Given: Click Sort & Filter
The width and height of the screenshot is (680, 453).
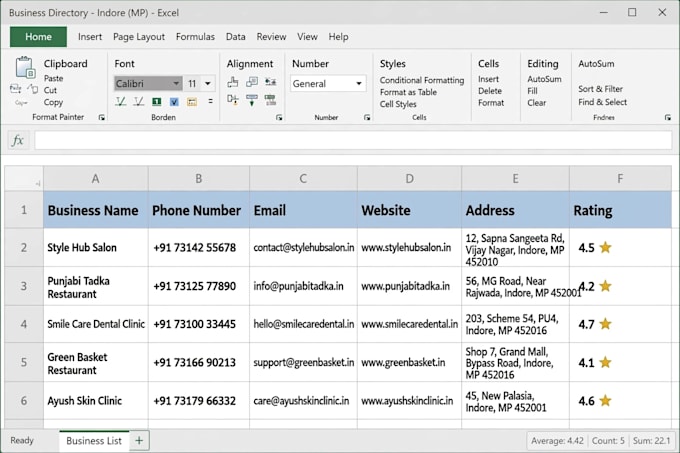Looking at the screenshot, I should coord(600,89).
